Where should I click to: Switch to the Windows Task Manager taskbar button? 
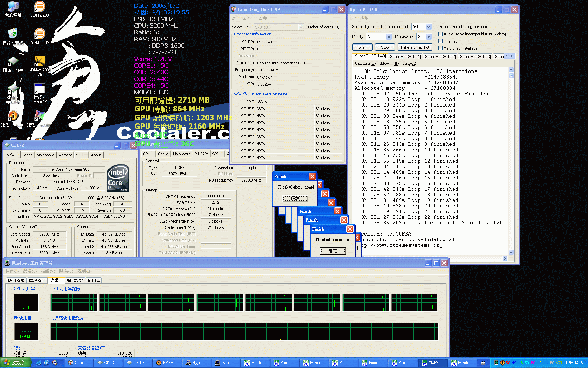point(227,363)
